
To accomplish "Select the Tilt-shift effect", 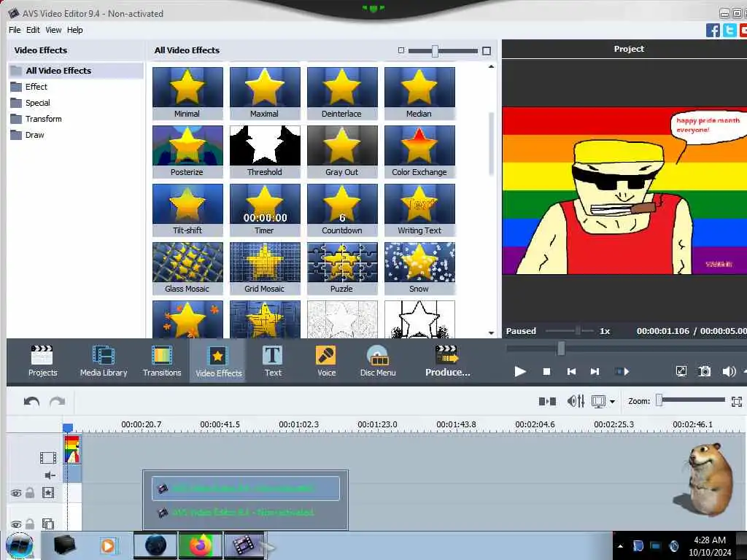I will tap(187, 210).
